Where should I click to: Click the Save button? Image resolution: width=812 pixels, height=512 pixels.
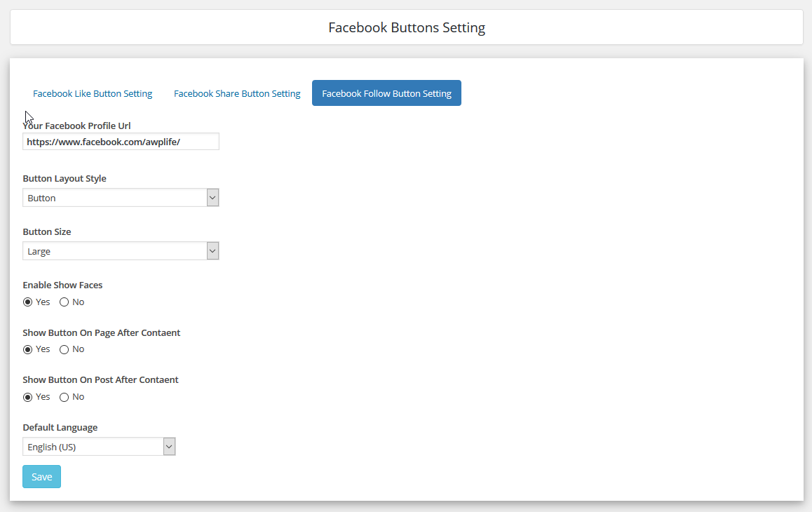[x=41, y=477]
